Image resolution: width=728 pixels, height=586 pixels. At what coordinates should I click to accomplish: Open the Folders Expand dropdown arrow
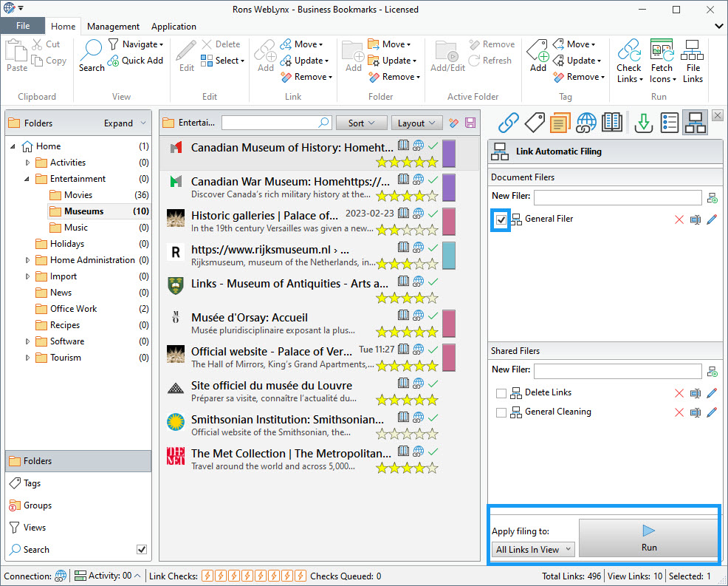143,123
